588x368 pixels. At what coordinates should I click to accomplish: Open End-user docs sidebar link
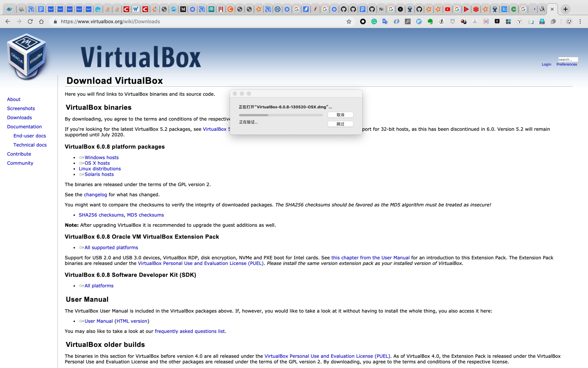coord(29,136)
